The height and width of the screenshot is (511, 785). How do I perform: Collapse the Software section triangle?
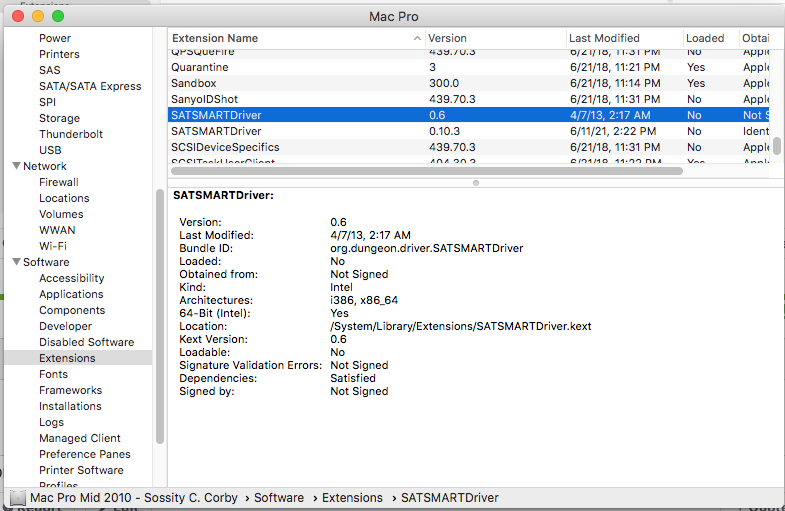click(x=17, y=262)
